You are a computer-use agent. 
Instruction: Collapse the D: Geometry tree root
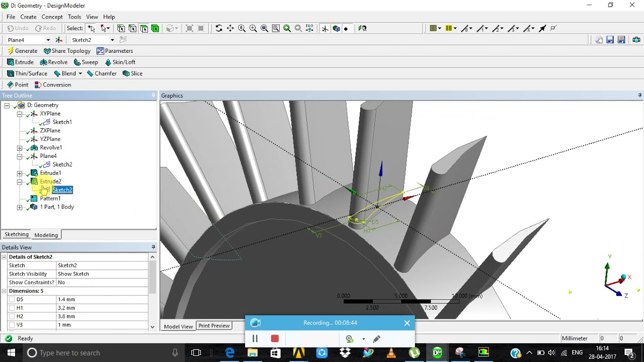coord(7,105)
